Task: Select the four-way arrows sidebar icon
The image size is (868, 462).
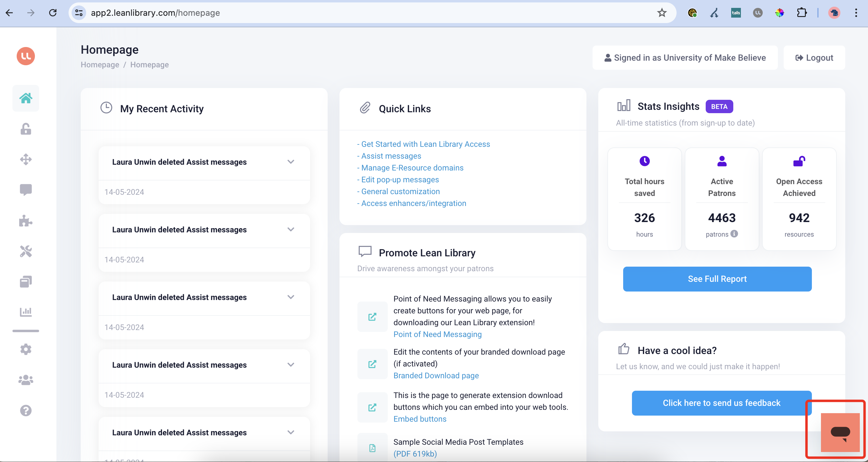Action: (x=25, y=159)
